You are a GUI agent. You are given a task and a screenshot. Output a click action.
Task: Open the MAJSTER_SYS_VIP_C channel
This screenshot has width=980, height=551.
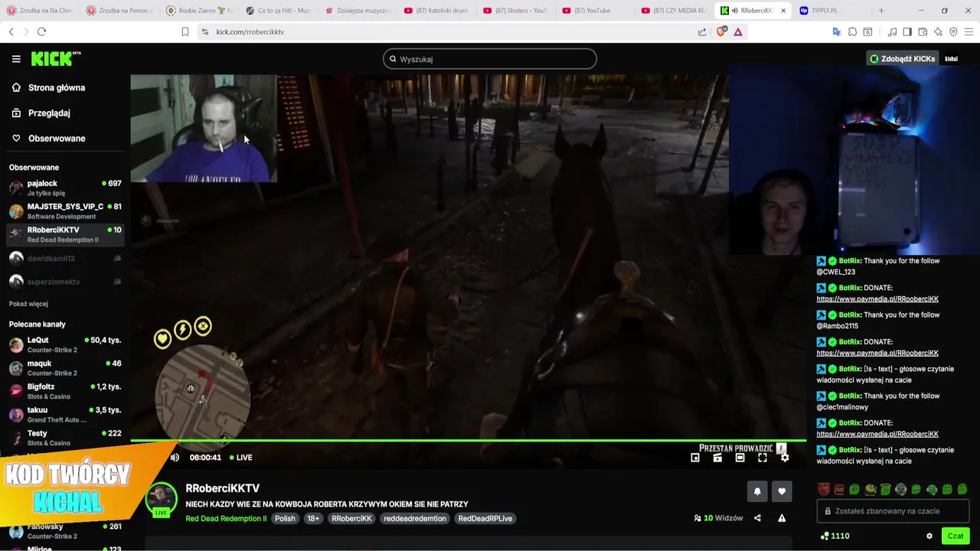point(65,211)
